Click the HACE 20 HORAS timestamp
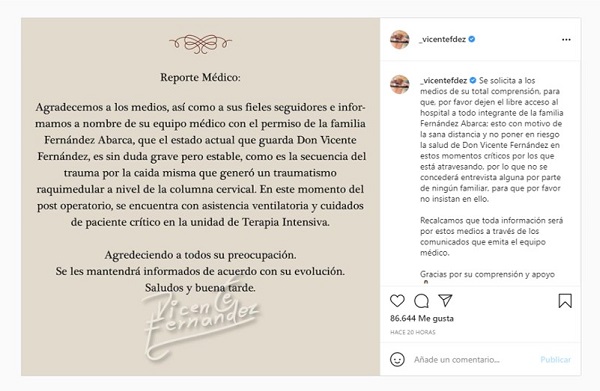 pyautogui.click(x=412, y=332)
